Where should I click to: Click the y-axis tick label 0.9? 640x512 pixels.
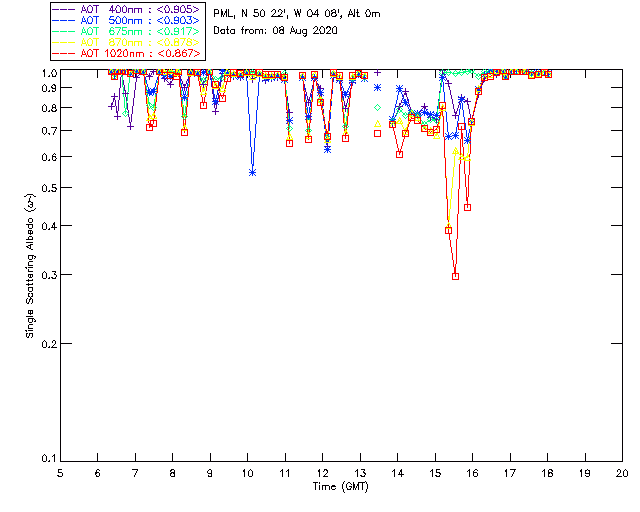[49, 88]
